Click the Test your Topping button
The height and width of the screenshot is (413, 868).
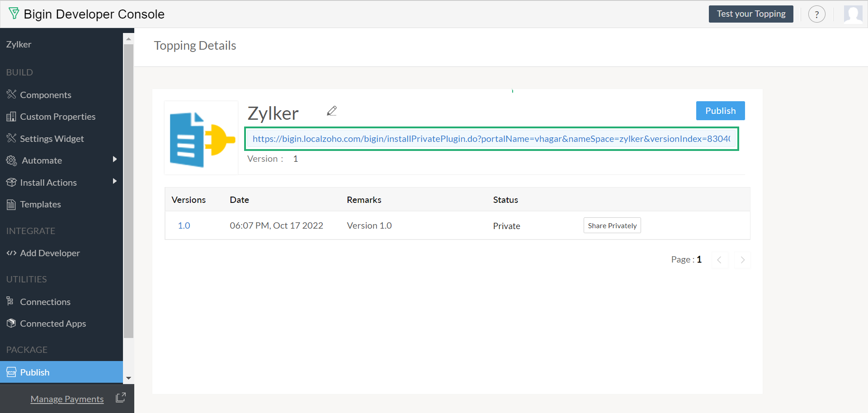click(x=751, y=14)
